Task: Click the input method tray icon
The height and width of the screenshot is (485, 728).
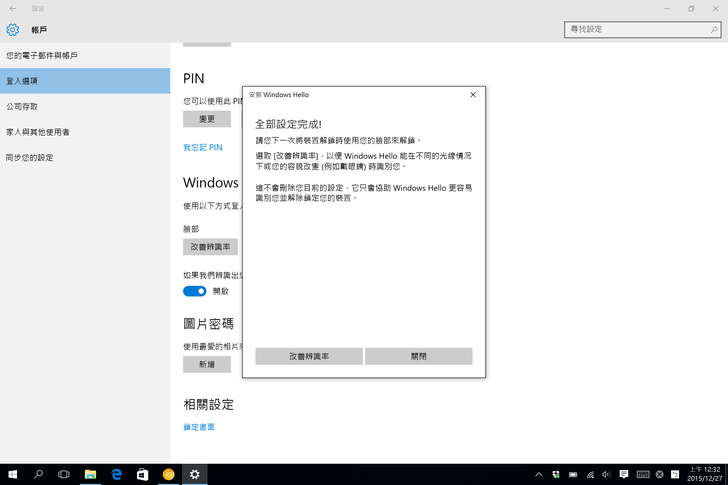Action: 675,474
